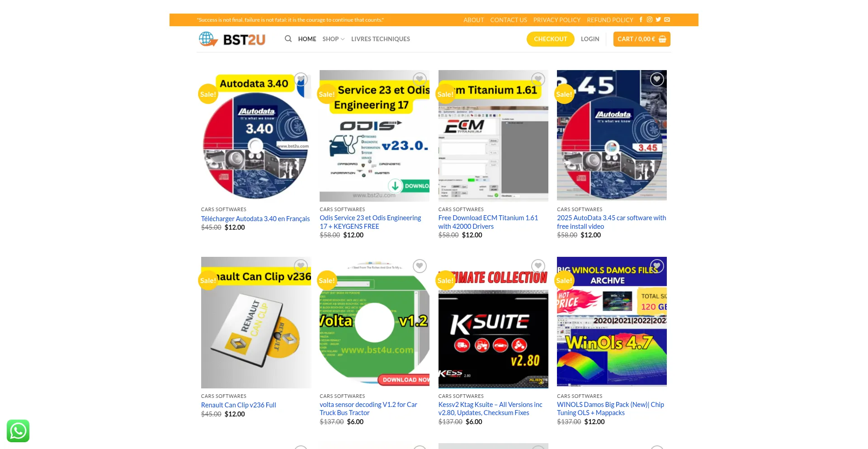This screenshot has width=868, height=449.
Task: Open LIVRES TECHNIQUES menu item
Action: [381, 39]
